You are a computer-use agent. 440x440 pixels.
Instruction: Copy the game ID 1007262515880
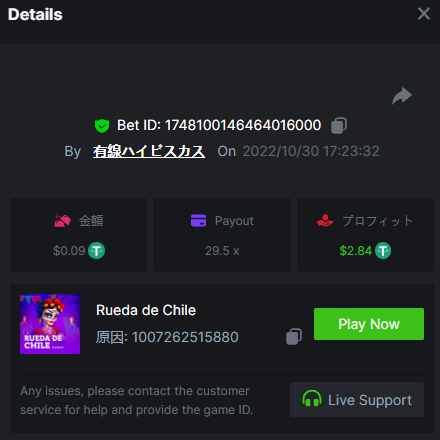tap(294, 337)
